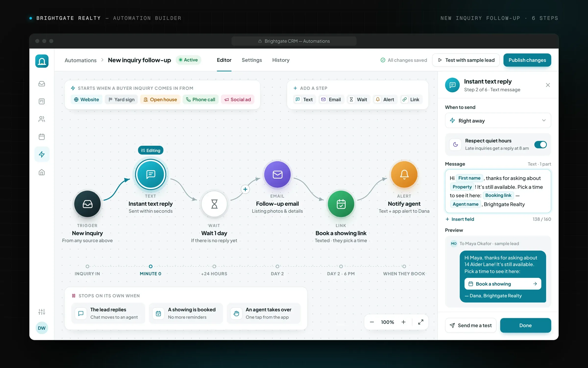This screenshot has height=368, width=588.
Task: Click the plus connector between wait and email
Action: (x=245, y=189)
